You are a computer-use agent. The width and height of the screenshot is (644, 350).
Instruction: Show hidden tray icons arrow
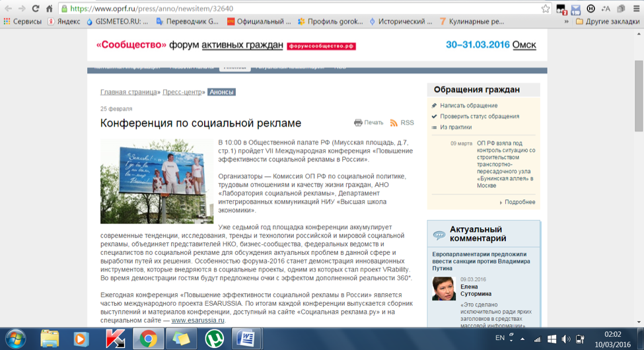tap(522, 339)
